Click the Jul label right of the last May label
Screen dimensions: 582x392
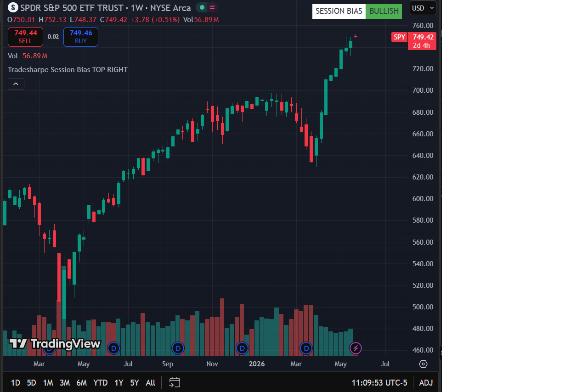(385, 364)
